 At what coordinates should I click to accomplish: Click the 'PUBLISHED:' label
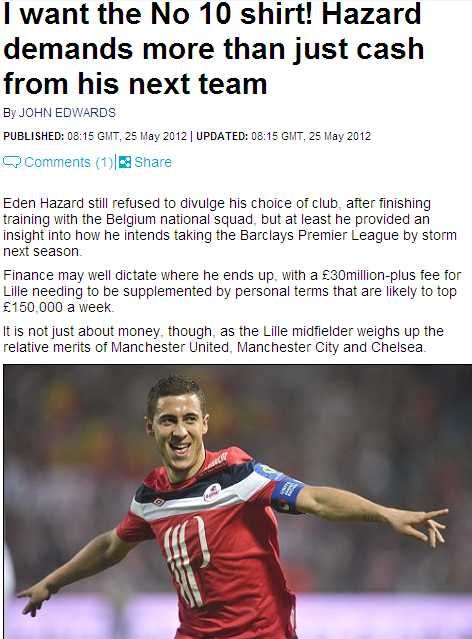33,136
